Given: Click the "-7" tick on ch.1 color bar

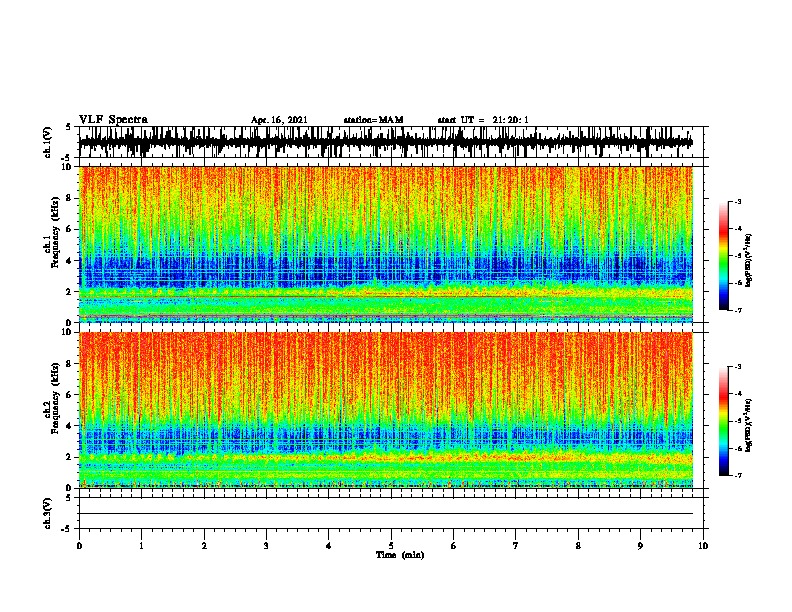Looking at the screenshot, I should click(738, 310).
